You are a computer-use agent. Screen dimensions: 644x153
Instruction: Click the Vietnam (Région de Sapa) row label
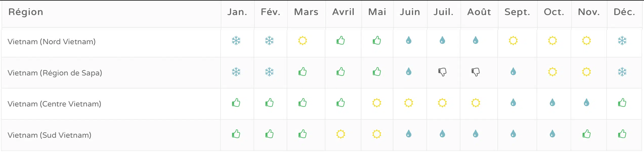[x=55, y=73]
